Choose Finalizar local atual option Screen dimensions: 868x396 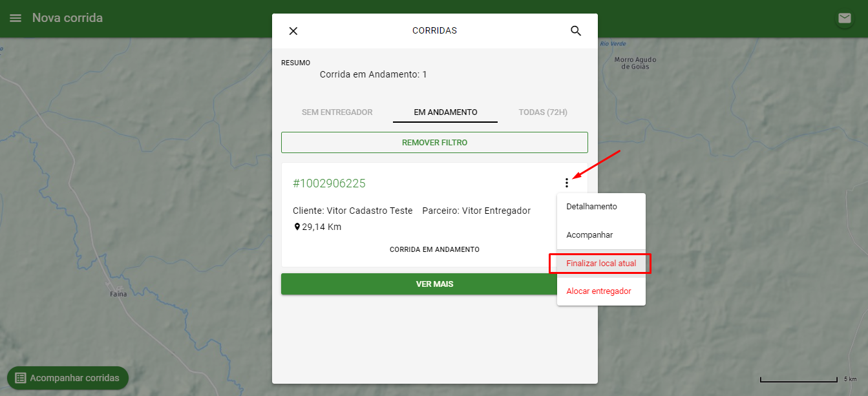point(601,264)
